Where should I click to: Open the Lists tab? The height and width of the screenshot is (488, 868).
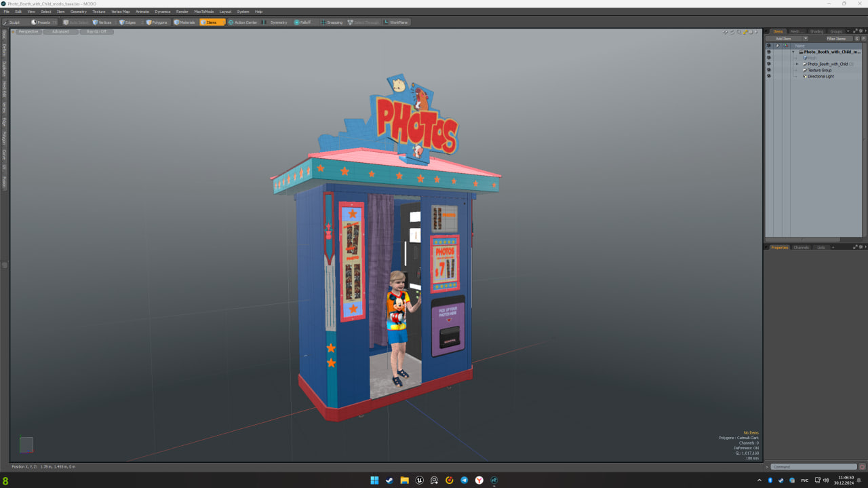[821, 247]
